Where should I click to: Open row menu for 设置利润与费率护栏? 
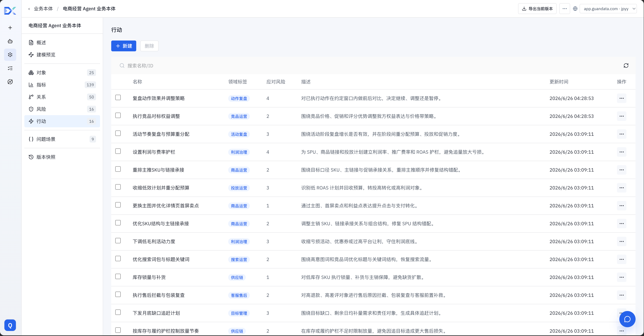pyautogui.click(x=622, y=152)
